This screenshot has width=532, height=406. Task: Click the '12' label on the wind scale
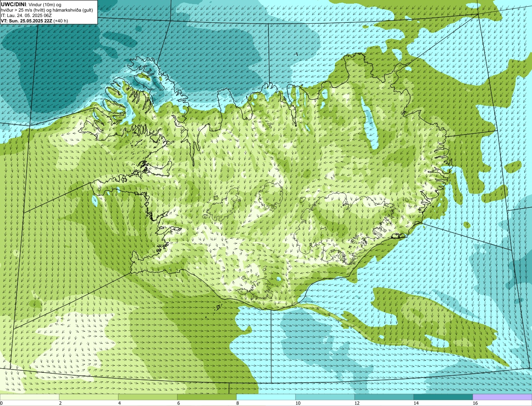coord(357,403)
